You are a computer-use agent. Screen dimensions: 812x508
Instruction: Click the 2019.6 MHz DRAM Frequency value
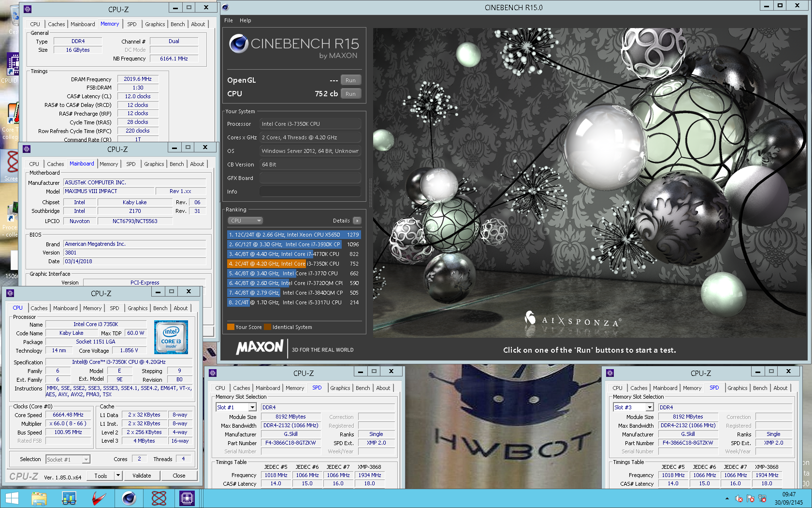click(x=138, y=79)
